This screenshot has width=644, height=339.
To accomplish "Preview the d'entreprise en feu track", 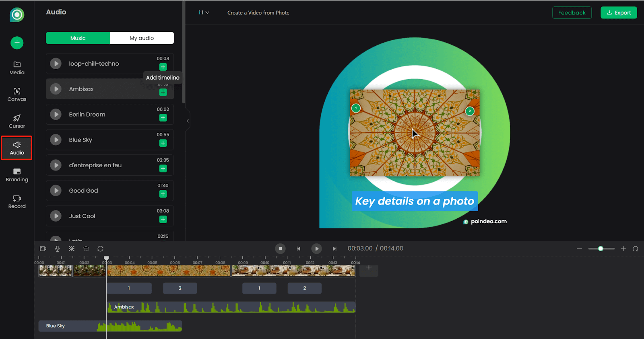I will [56, 165].
